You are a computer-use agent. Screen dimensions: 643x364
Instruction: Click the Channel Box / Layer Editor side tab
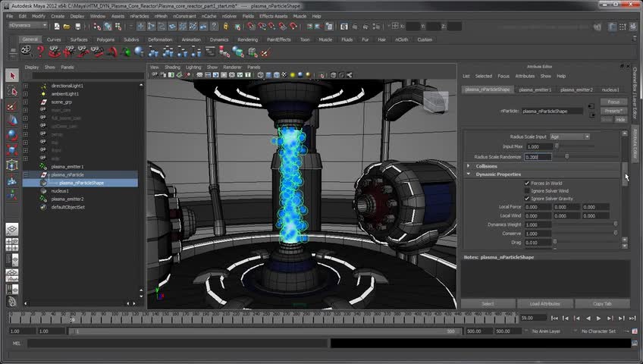pos(635,95)
